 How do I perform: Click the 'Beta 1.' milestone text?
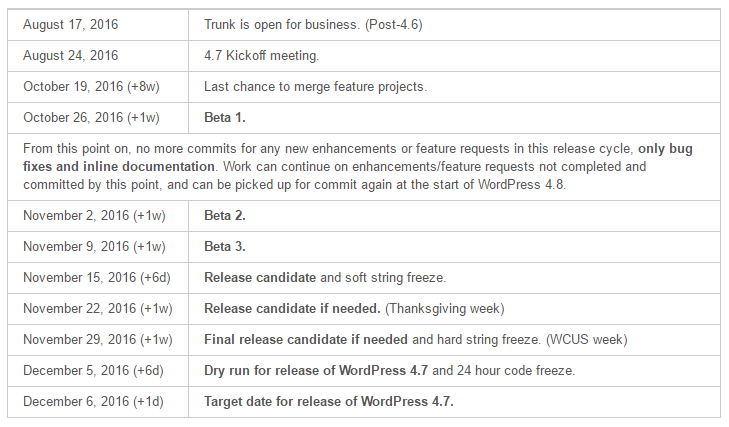225,118
